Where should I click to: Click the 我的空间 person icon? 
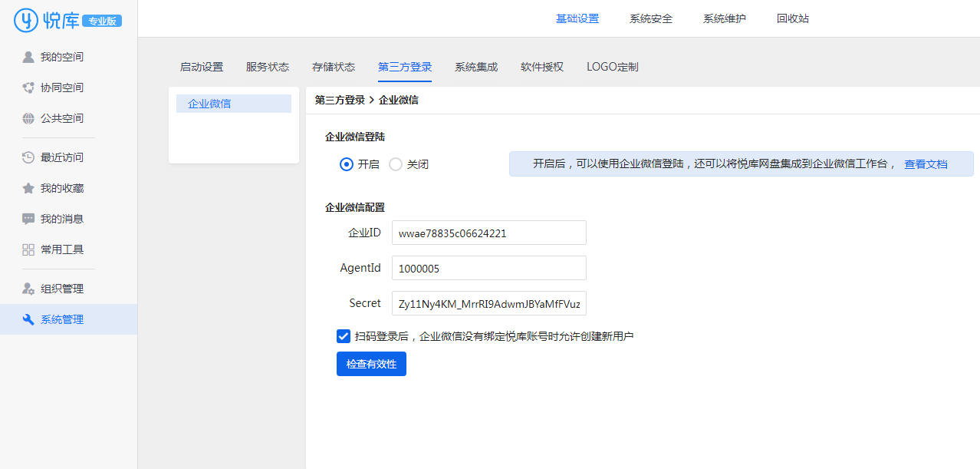pos(28,57)
